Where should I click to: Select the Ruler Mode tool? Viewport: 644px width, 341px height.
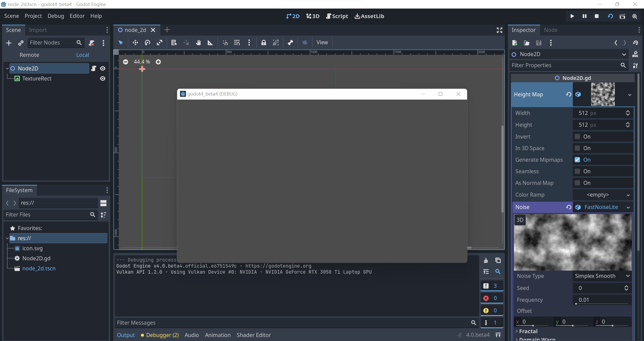tap(210, 42)
